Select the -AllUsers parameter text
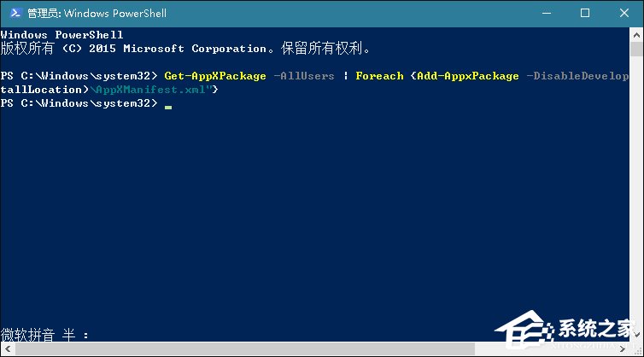 pyautogui.click(x=304, y=76)
